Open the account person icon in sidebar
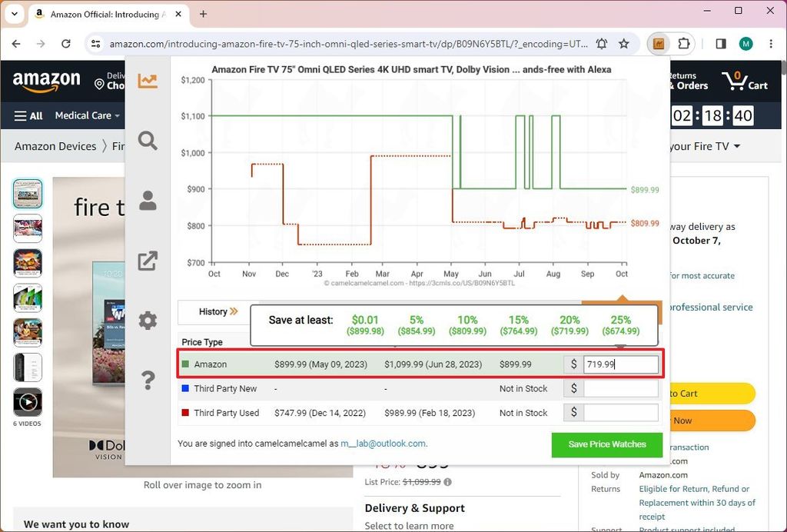Image resolution: width=787 pixels, height=532 pixels. point(147,201)
